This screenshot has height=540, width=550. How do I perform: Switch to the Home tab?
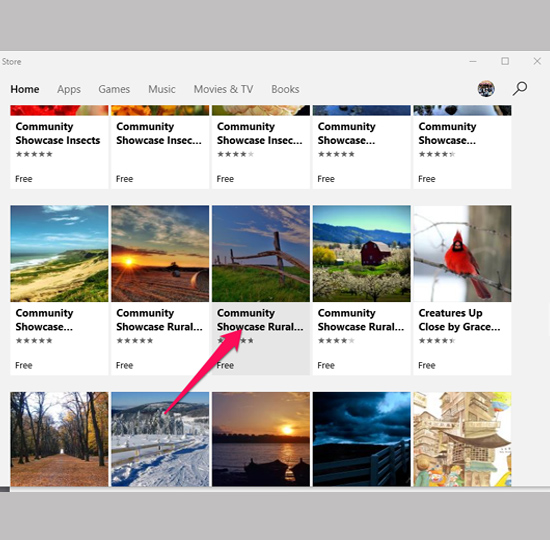[25, 89]
